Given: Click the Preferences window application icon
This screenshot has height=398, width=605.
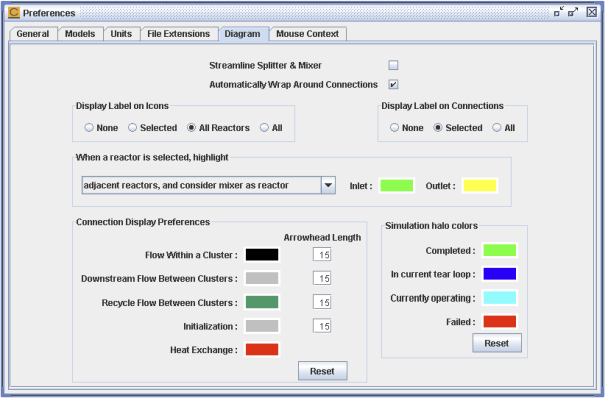Looking at the screenshot, I should point(14,12).
